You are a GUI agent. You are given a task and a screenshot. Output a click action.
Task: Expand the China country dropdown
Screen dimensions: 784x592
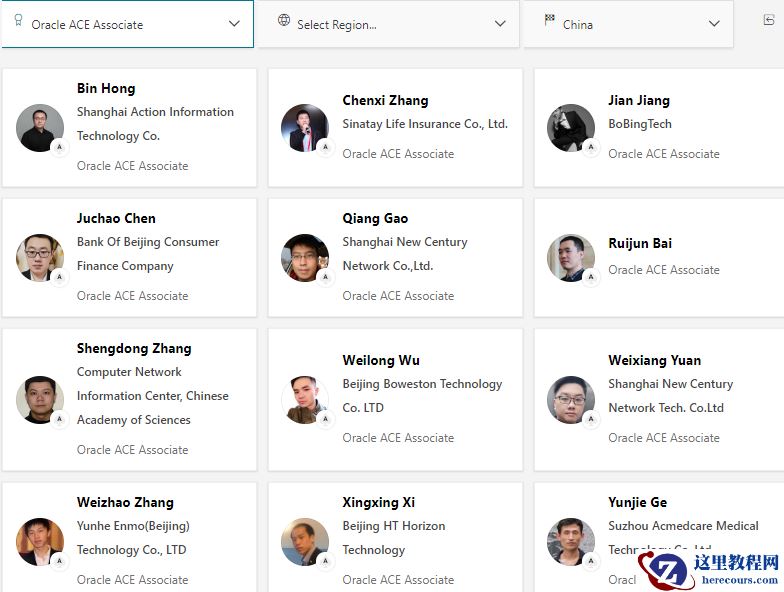714,24
